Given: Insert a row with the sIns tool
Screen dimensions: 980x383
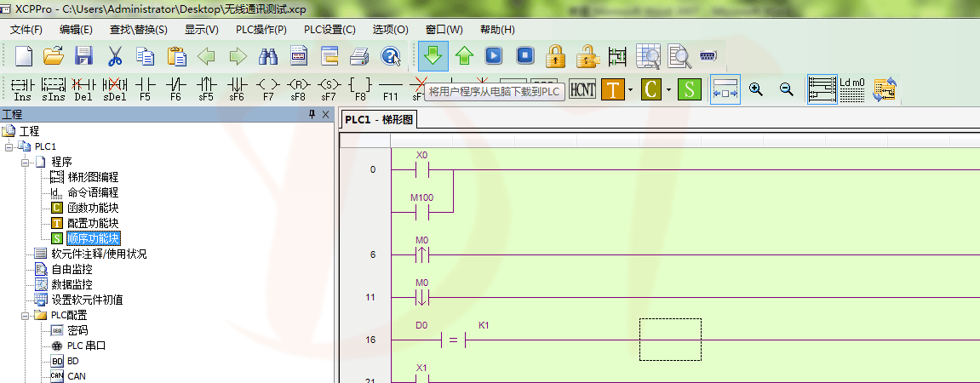Looking at the screenshot, I should click(54, 89).
